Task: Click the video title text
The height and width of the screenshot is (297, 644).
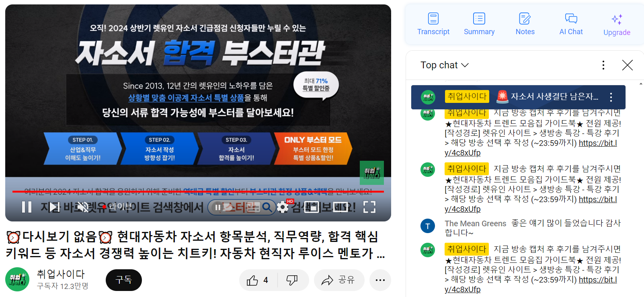Action: coord(195,245)
